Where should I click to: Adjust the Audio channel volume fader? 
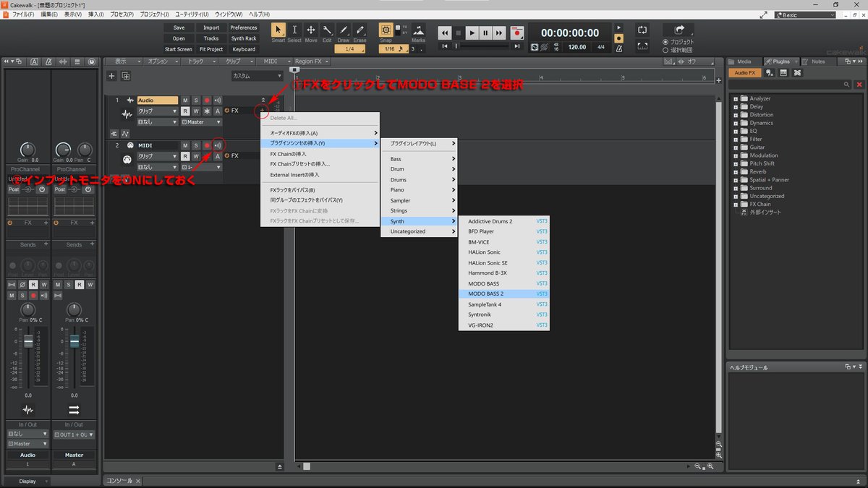(28, 341)
